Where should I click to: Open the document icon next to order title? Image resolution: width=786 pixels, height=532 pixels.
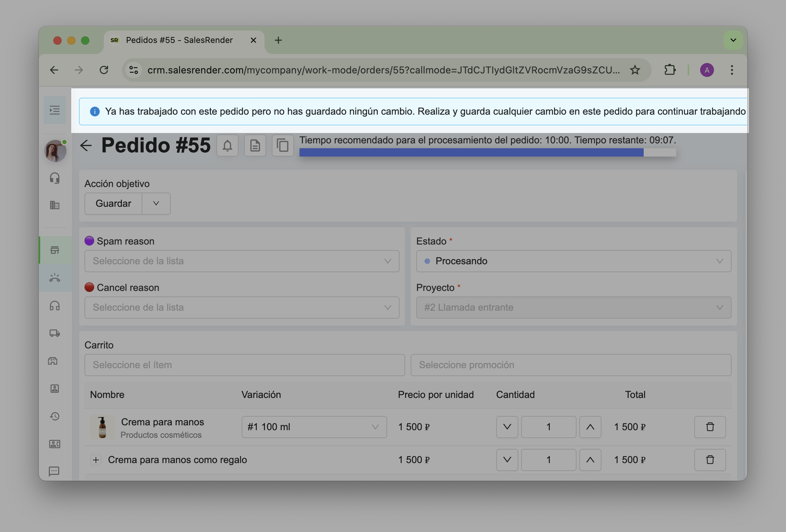255,145
